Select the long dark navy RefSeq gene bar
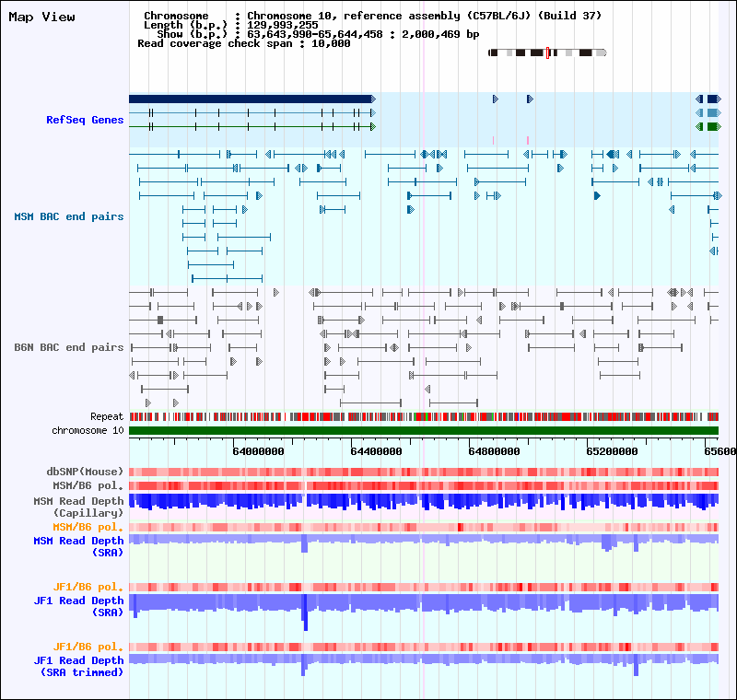 (252, 99)
